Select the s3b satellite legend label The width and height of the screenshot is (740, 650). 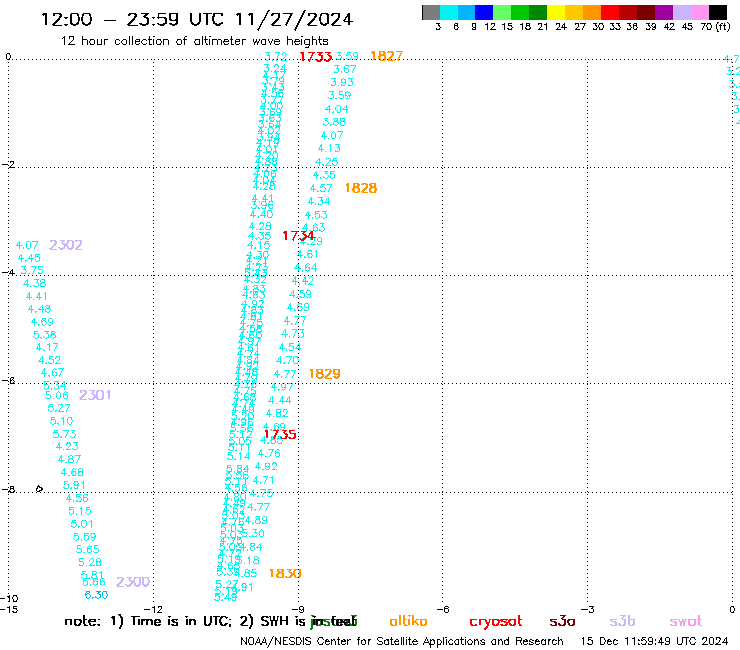(622, 621)
